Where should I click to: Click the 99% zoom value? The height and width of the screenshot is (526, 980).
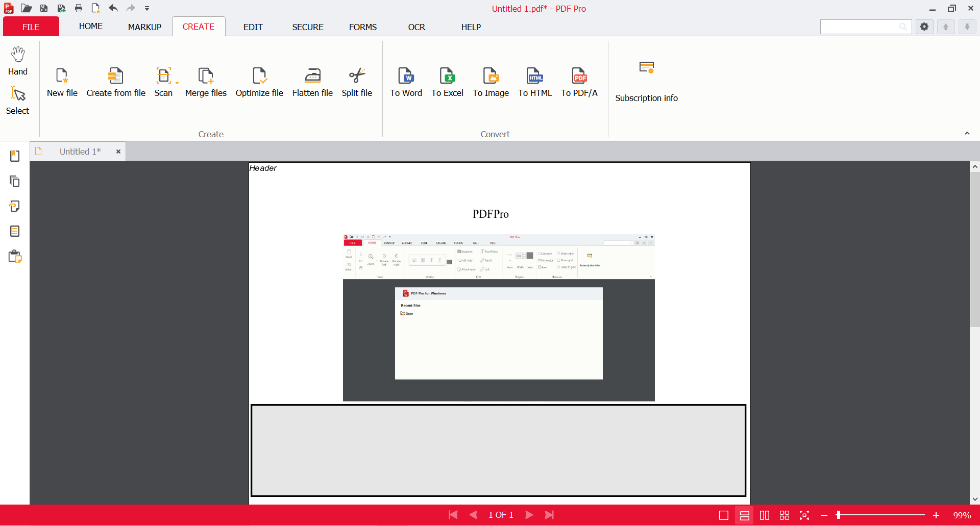coord(962,516)
